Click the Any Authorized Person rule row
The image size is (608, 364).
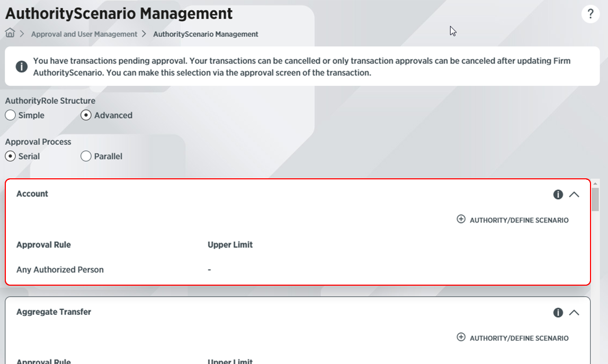click(60, 270)
